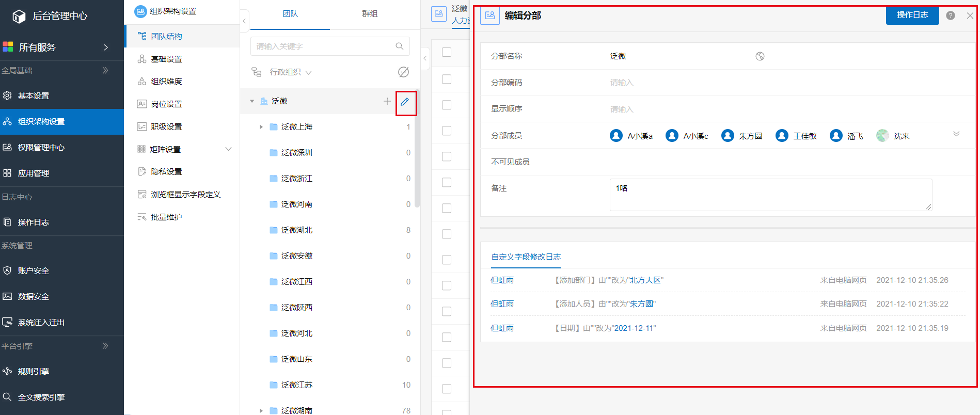This screenshot has width=980, height=415.
Task: Open 账户安全 in the sidebar
Action: click(x=62, y=271)
